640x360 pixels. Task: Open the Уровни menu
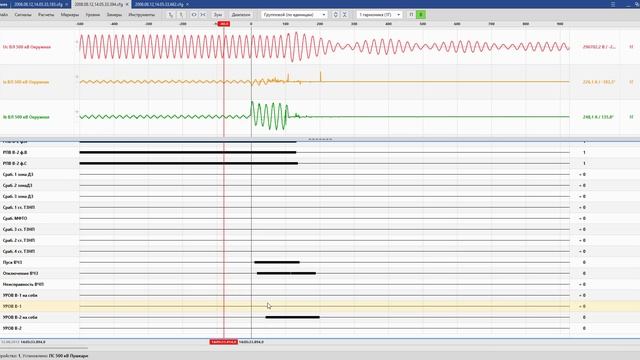93,15
